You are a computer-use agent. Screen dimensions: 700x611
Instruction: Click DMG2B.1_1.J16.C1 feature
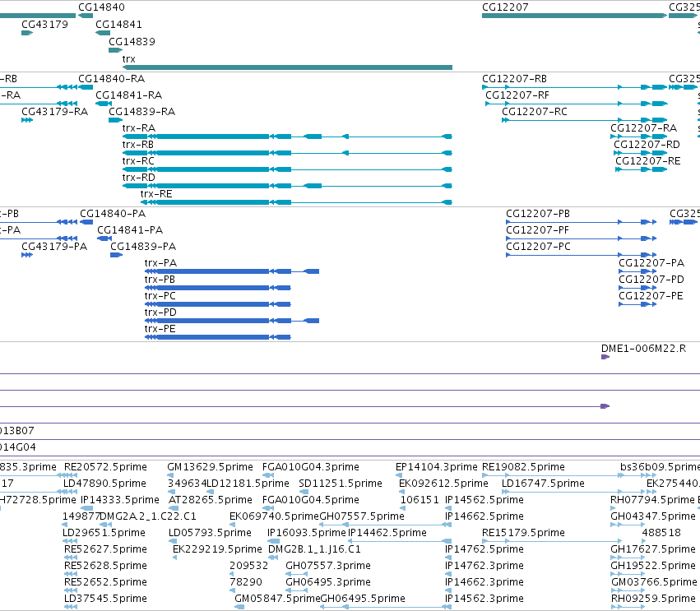271,558
